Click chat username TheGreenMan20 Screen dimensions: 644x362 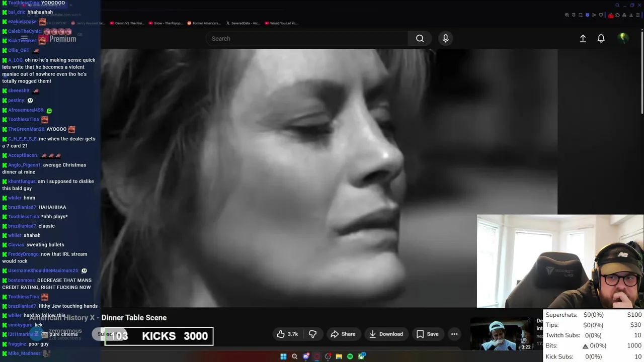[26, 129]
